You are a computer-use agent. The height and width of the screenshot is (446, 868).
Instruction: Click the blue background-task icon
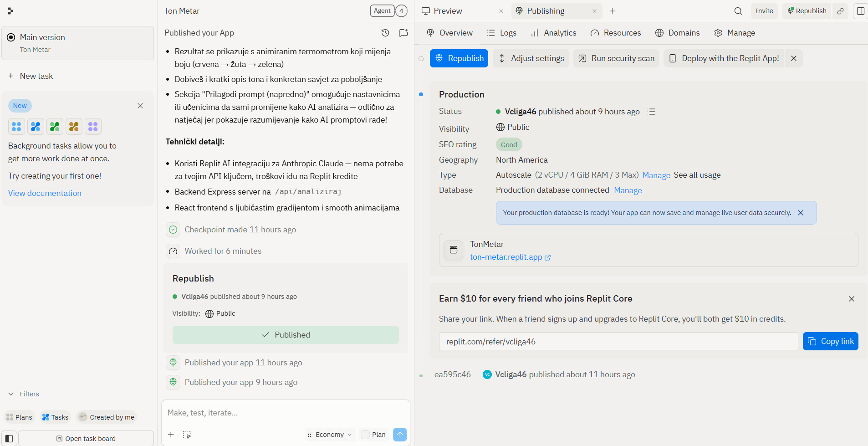pyautogui.click(x=16, y=127)
